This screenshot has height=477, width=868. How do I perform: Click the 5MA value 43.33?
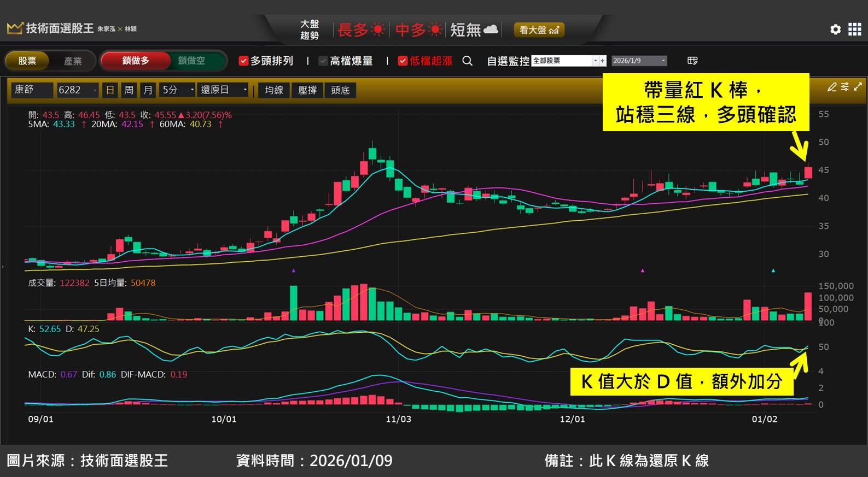point(64,124)
